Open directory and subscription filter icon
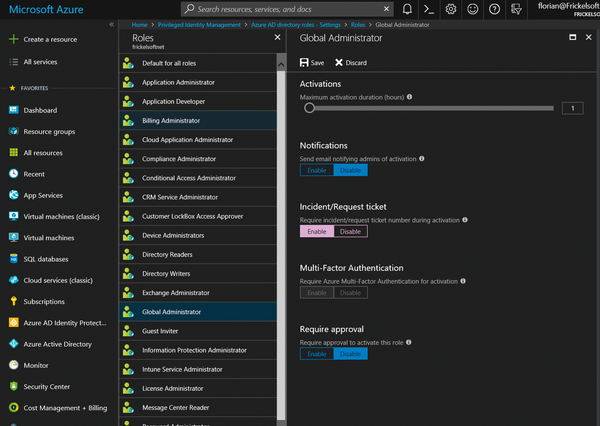 pos(516,9)
